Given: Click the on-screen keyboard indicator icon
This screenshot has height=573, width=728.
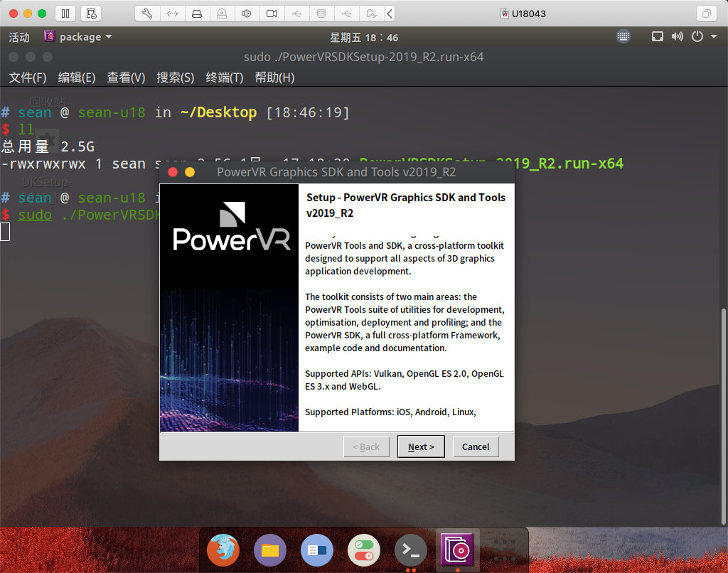Looking at the screenshot, I should coord(623,36).
